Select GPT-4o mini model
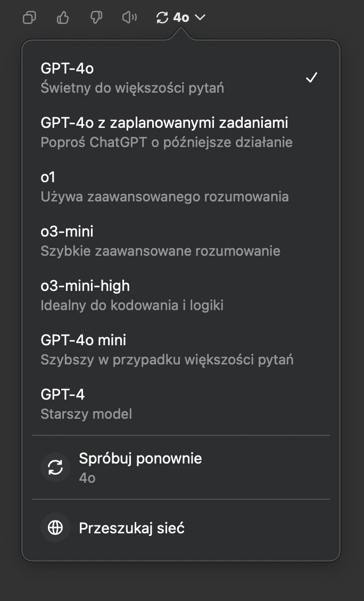Image resolution: width=364 pixels, height=601 pixels. click(180, 350)
